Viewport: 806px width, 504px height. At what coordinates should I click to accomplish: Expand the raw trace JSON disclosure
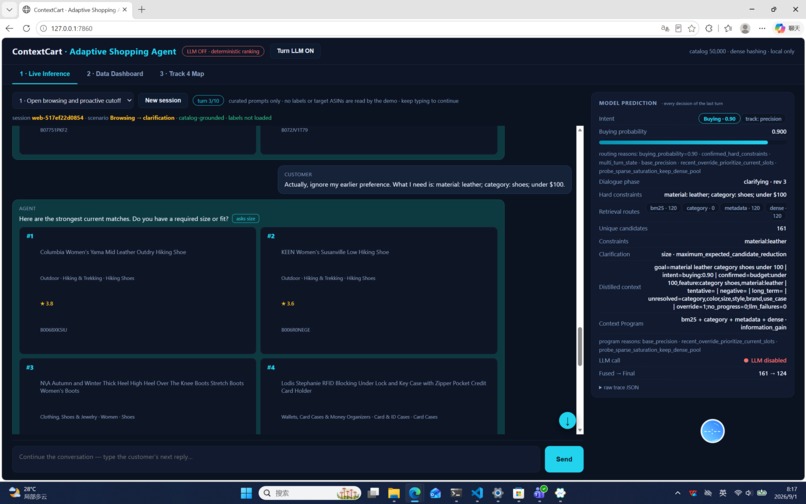(619, 387)
